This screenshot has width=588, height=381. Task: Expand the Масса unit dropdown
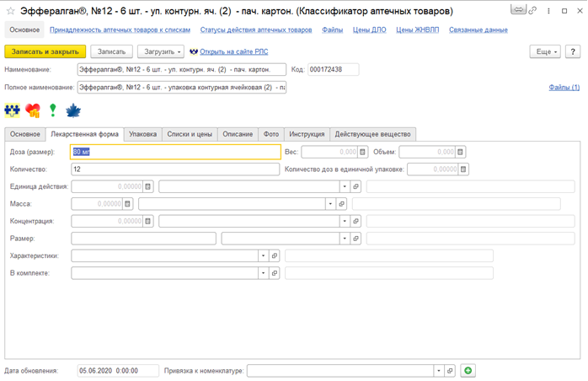330,204
